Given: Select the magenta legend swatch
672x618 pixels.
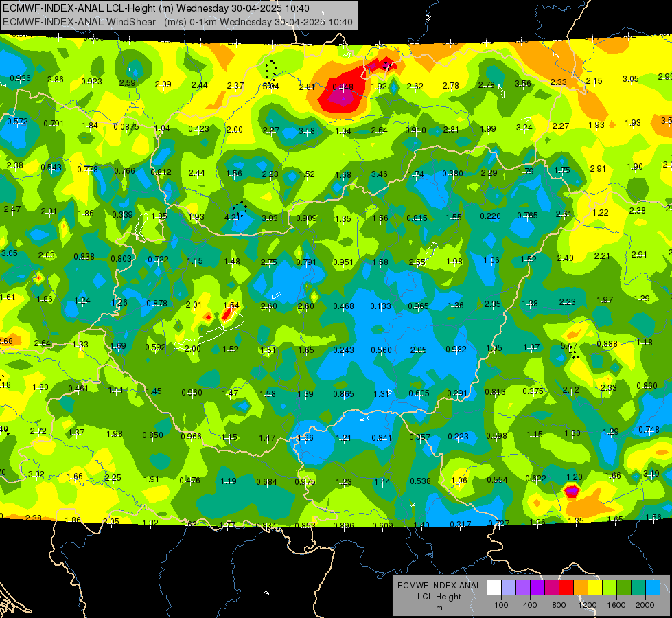Looking at the screenshot, I should pos(552,588).
